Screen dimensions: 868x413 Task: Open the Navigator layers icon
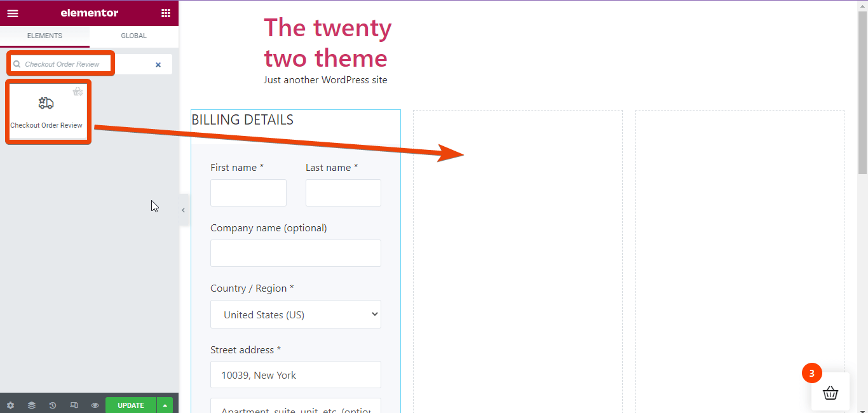[x=31, y=405]
